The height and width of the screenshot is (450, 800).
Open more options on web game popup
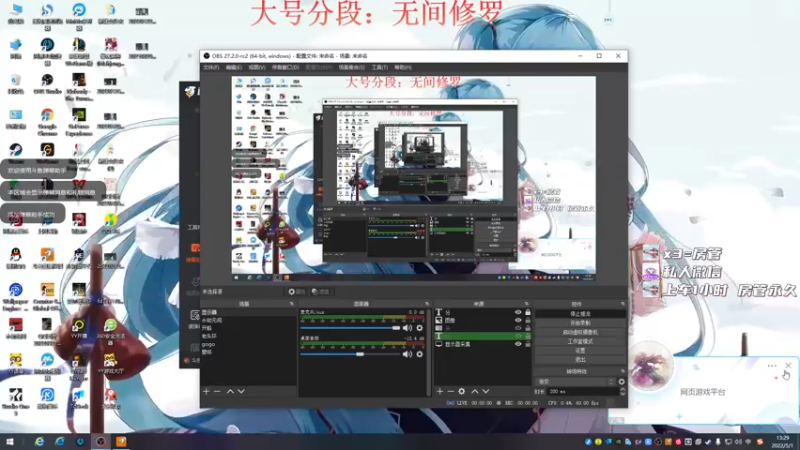tap(772, 366)
